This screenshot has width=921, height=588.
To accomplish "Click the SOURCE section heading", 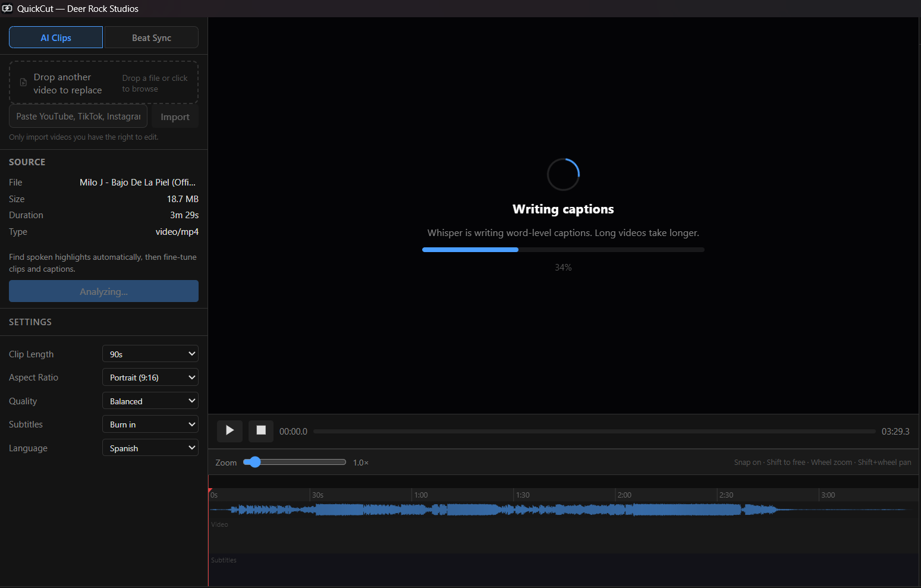I will [27, 162].
